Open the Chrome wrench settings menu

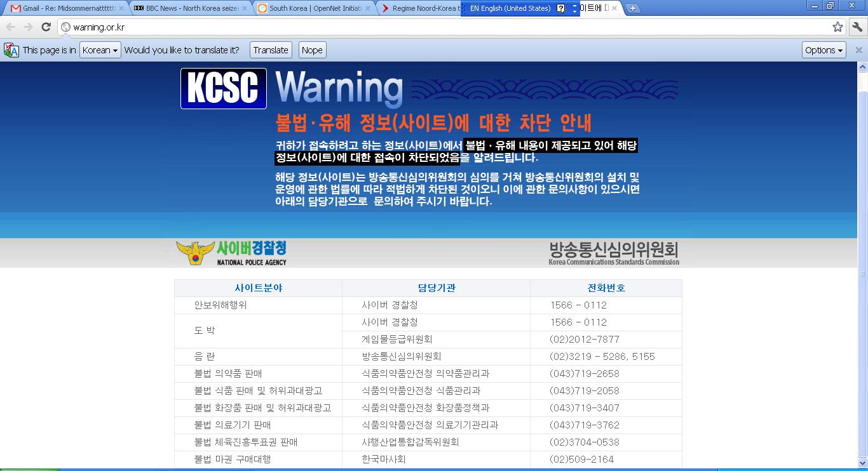click(x=857, y=27)
